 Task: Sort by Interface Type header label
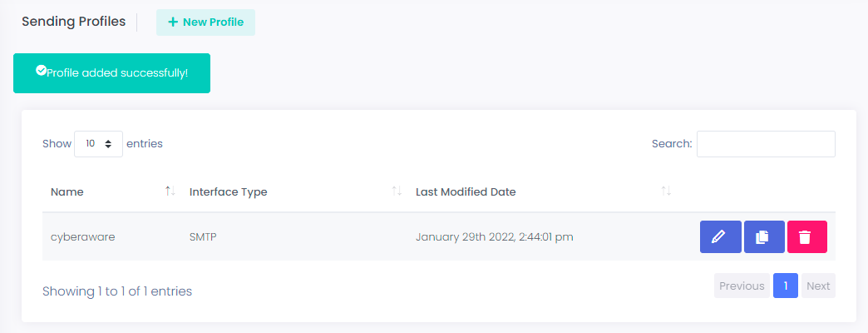[228, 192]
